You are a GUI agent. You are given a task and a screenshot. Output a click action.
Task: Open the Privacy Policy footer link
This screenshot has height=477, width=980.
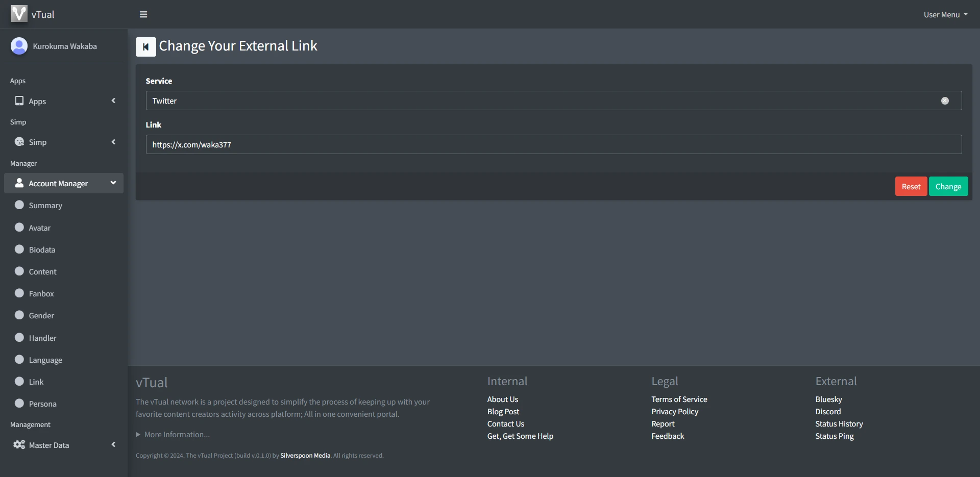(x=674, y=412)
